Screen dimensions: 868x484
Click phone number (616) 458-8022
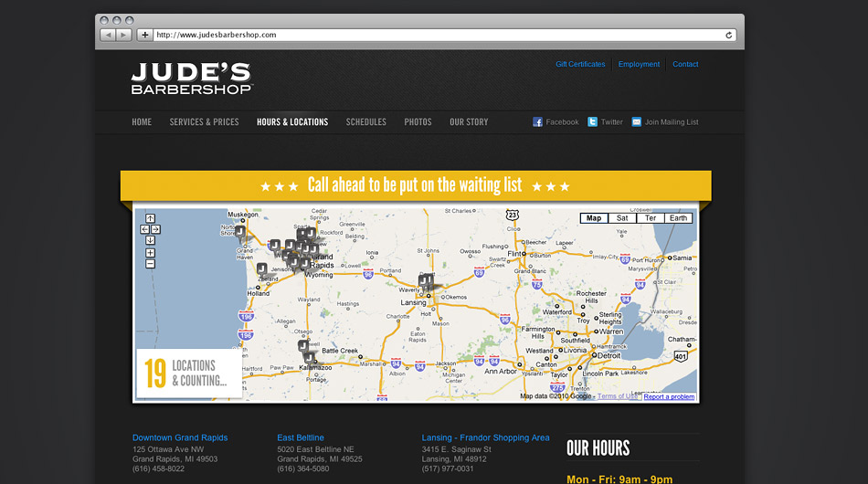158,469
